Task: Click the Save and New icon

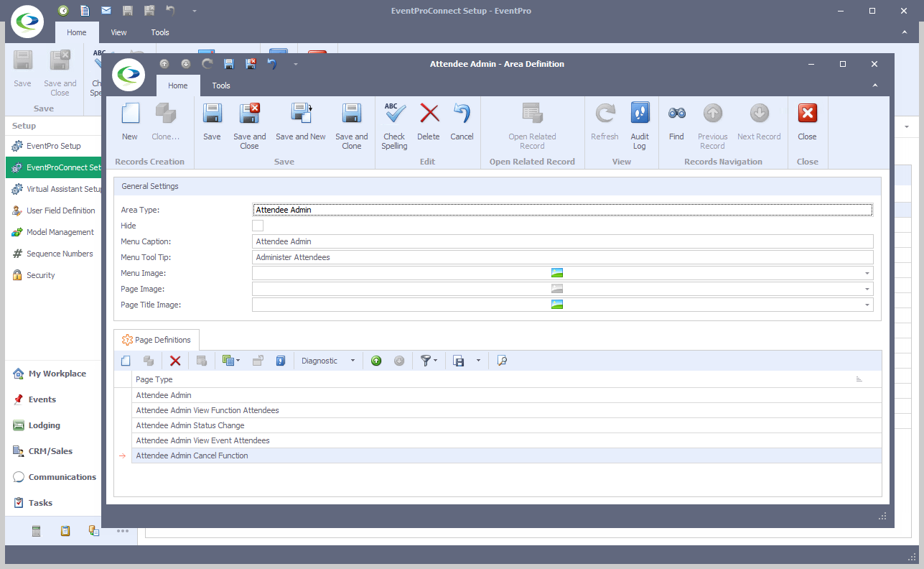Action: pyautogui.click(x=301, y=114)
